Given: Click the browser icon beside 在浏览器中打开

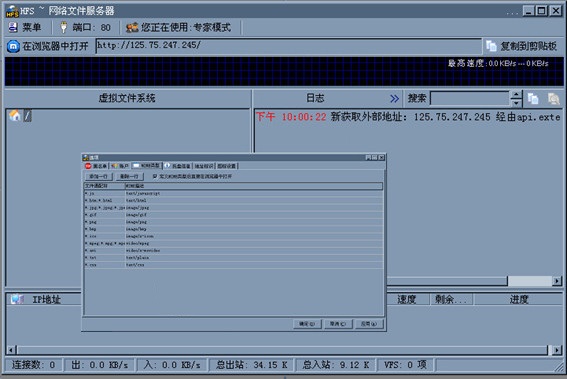Looking at the screenshot, I should 13,46.
